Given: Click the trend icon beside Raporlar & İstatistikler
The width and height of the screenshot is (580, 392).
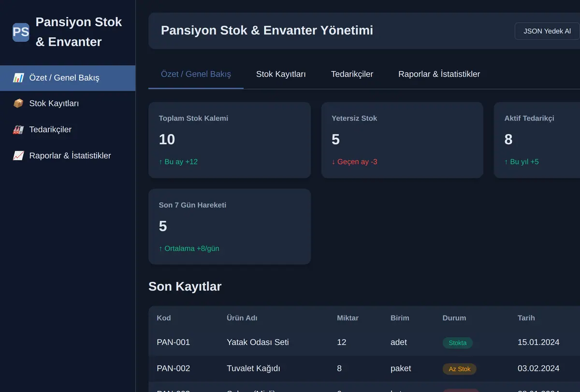Looking at the screenshot, I should pos(18,156).
